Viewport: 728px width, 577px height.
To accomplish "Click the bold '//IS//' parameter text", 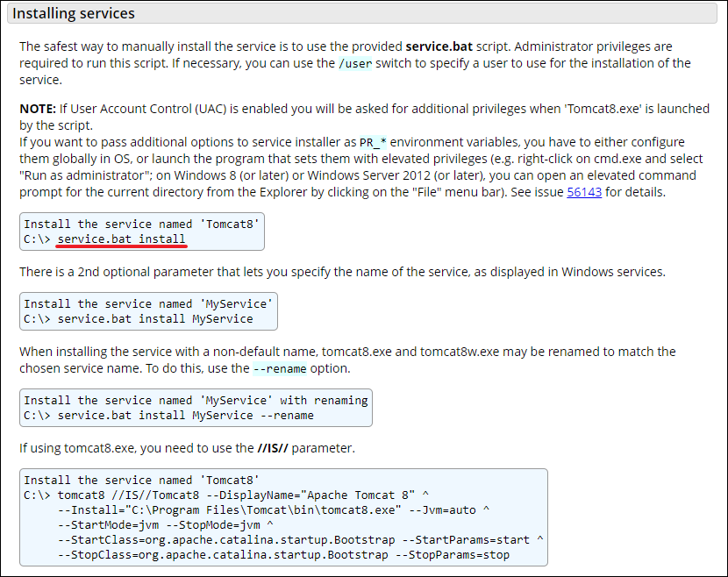I will 273,448.
